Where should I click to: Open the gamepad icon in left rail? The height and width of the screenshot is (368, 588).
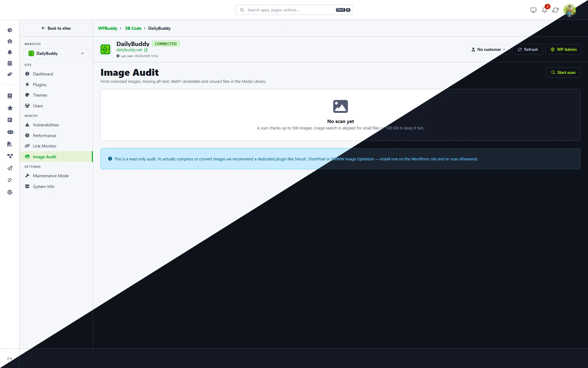point(10,132)
